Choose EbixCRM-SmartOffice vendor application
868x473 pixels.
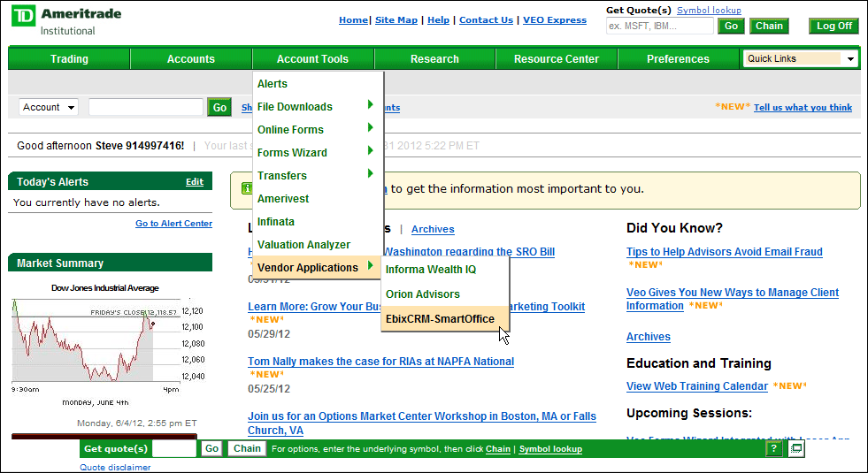(445, 318)
